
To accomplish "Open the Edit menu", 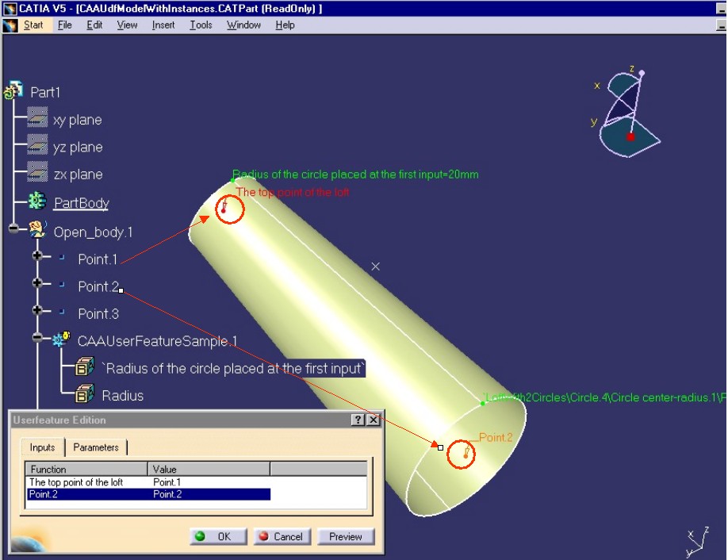I will click(94, 25).
